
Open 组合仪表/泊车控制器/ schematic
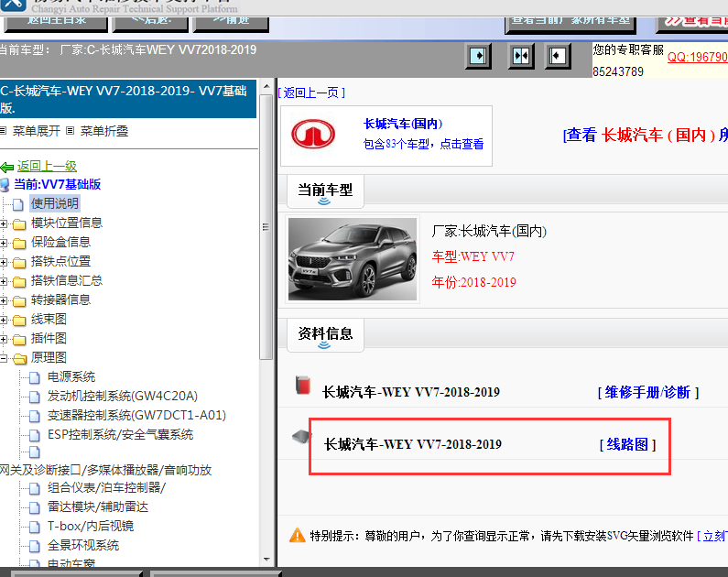(106, 487)
